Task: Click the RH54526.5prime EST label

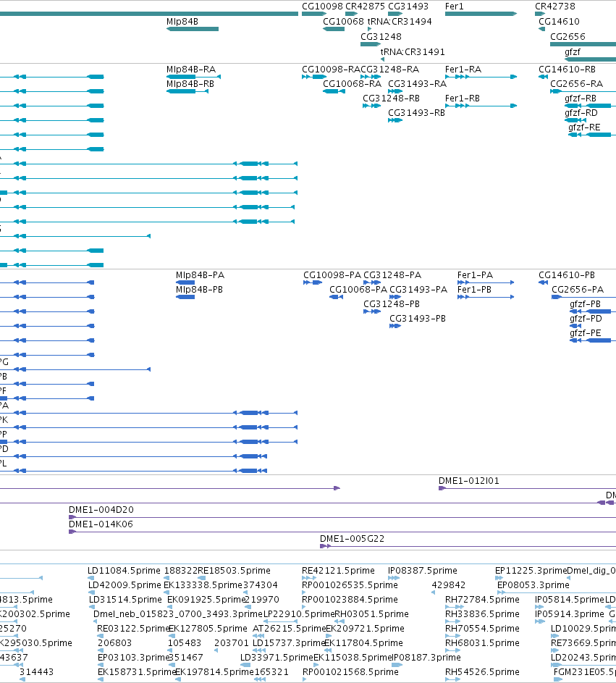Action: [482, 671]
